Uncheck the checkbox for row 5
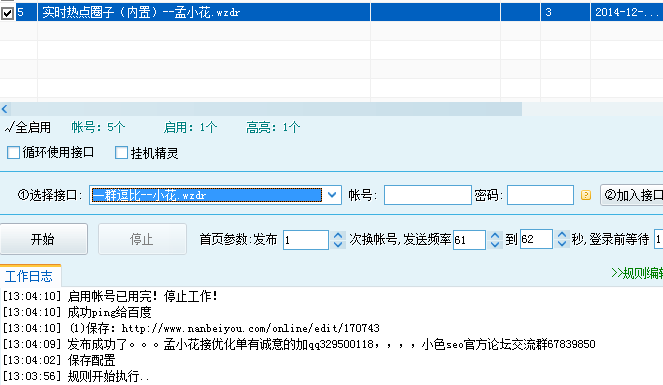The image size is (663, 385). tap(7, 13)
